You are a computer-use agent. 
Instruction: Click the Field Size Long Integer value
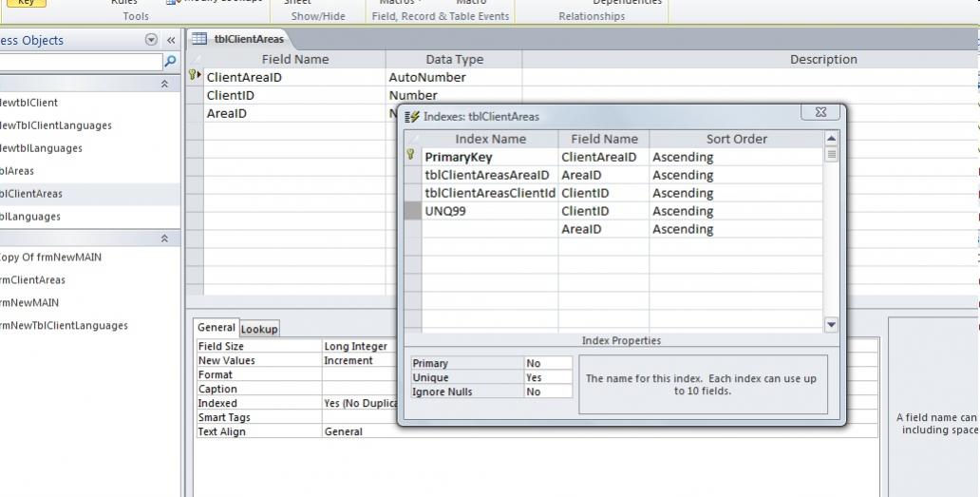click(x=359, y=346)
